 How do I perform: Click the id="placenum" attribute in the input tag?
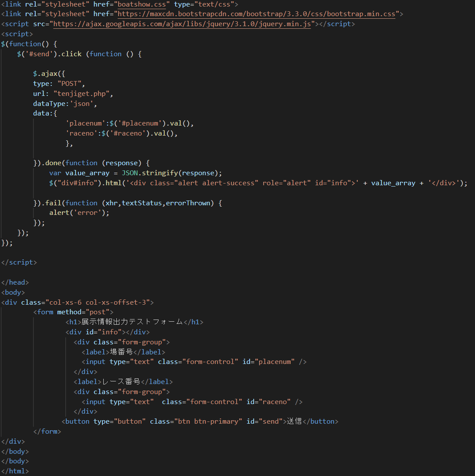point(268,362)
